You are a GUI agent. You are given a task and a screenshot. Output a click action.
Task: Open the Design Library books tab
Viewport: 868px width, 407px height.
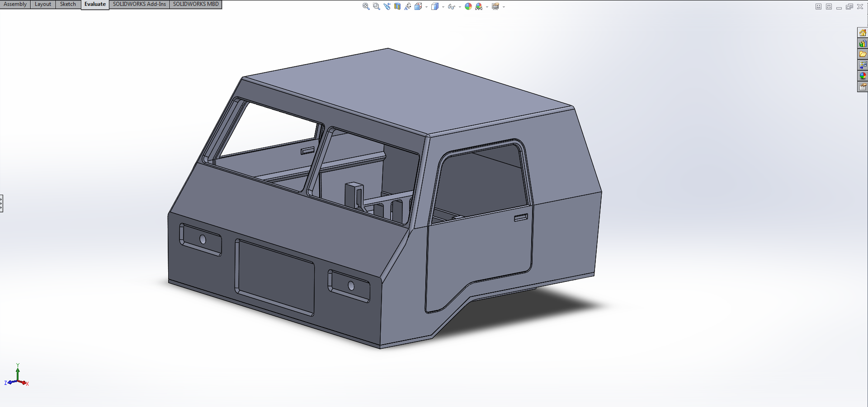[x=863, y=43]
